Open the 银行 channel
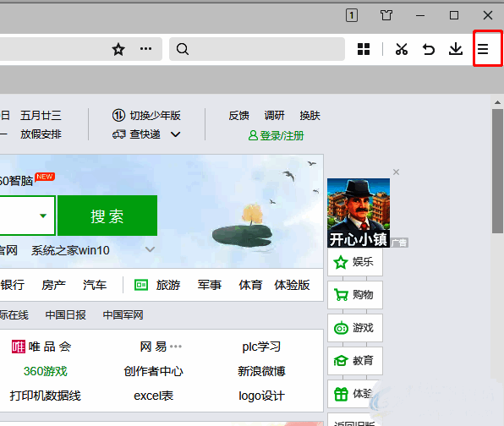 [x=12, y=285]
